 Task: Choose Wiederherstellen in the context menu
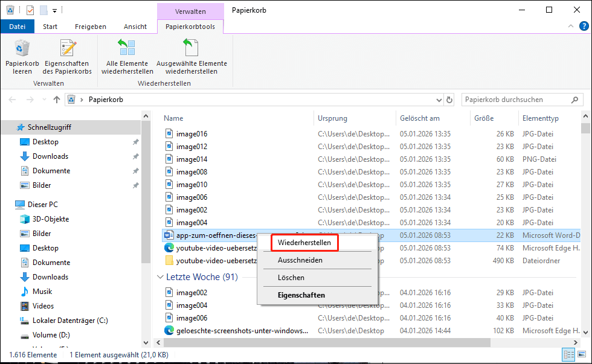(304, 243)
